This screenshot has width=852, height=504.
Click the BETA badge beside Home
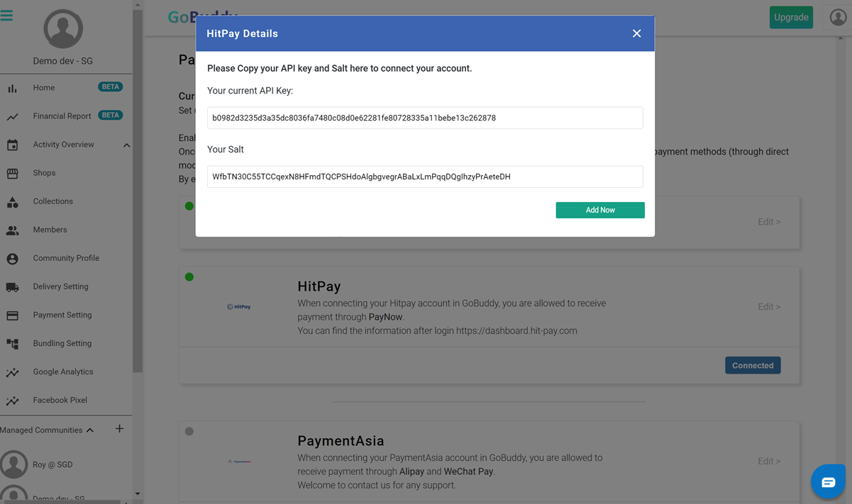pos(110,86)
